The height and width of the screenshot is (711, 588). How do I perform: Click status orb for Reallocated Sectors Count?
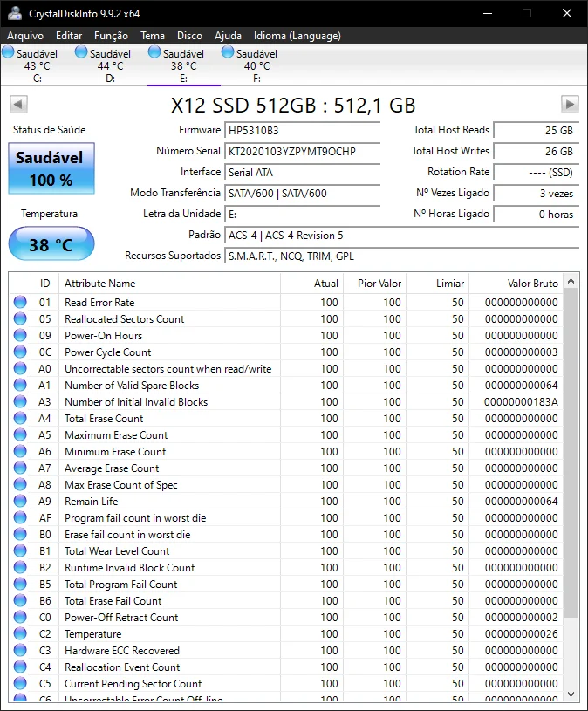click(x=20, y=318)
